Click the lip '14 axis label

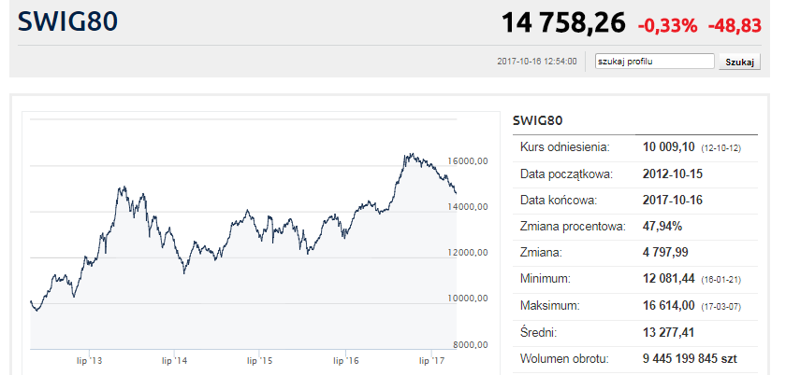174,360
